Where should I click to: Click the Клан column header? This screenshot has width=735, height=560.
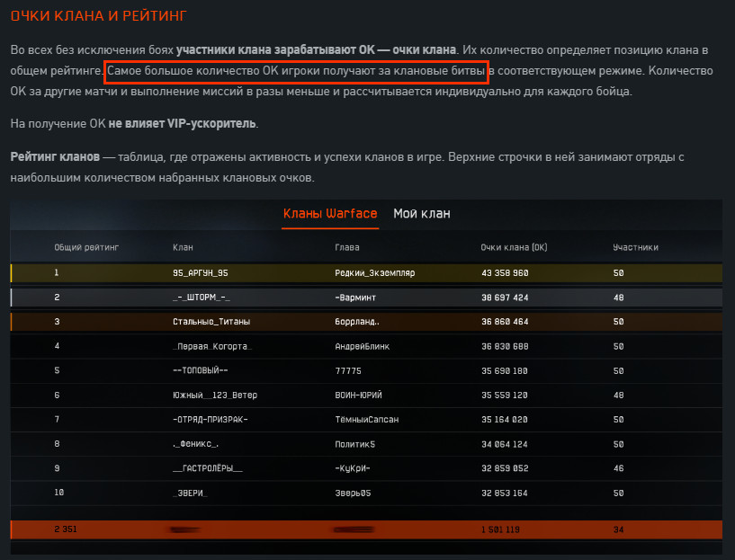tap(183, 245)
